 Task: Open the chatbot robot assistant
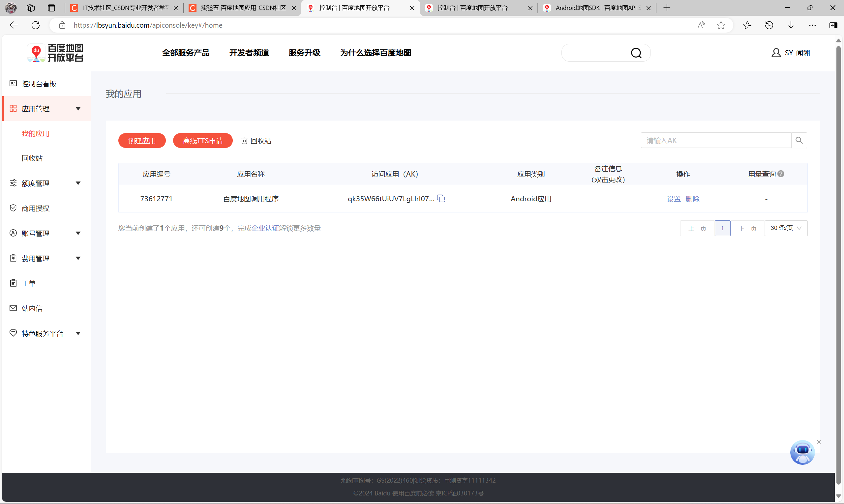[802, 453]
